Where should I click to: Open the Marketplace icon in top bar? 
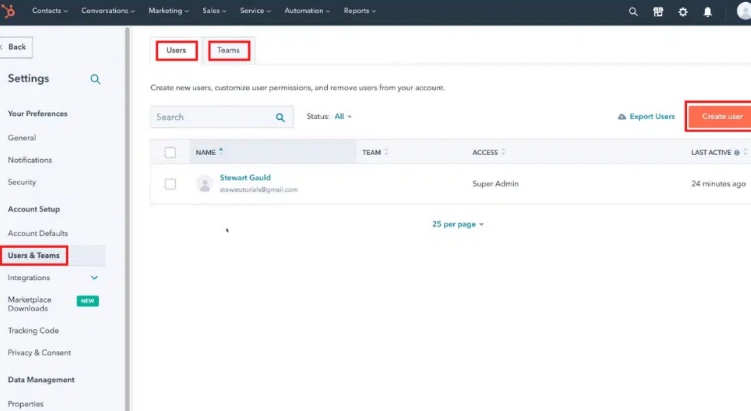coord(658,12)
